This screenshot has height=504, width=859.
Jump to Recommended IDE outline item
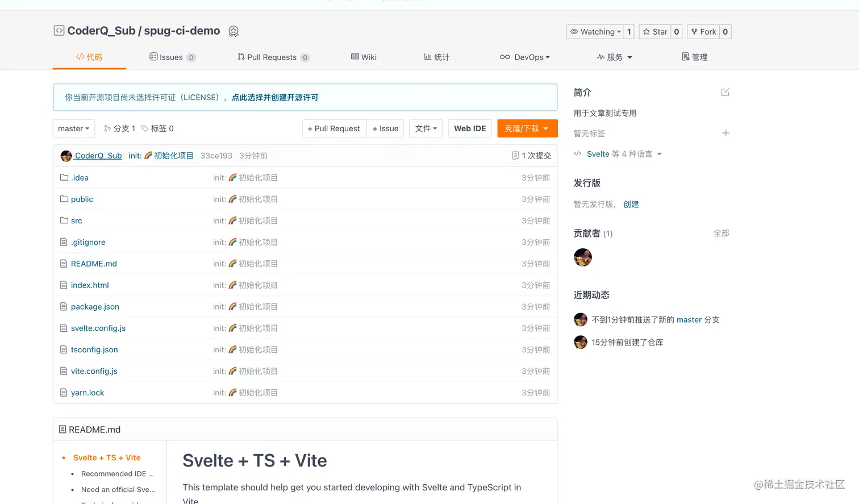[118, 474]
